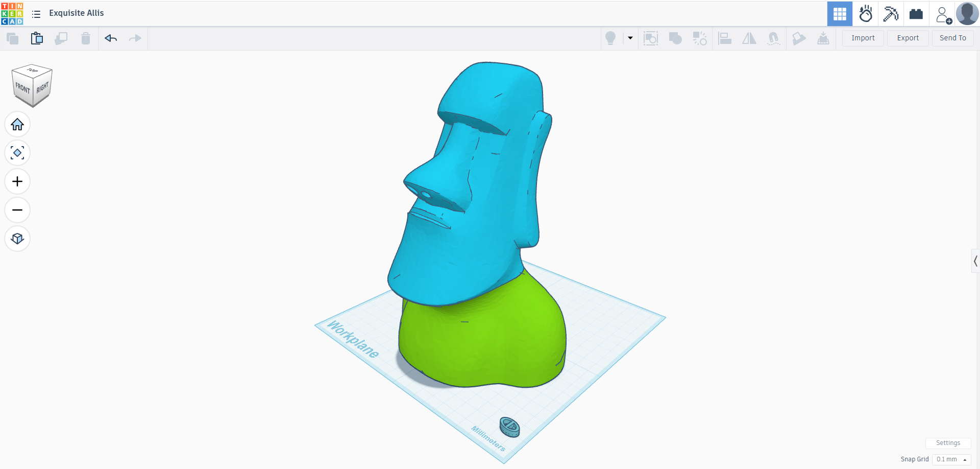980x469 pixels.
Task: Switch to 3D design grid view
Action: 840,14
